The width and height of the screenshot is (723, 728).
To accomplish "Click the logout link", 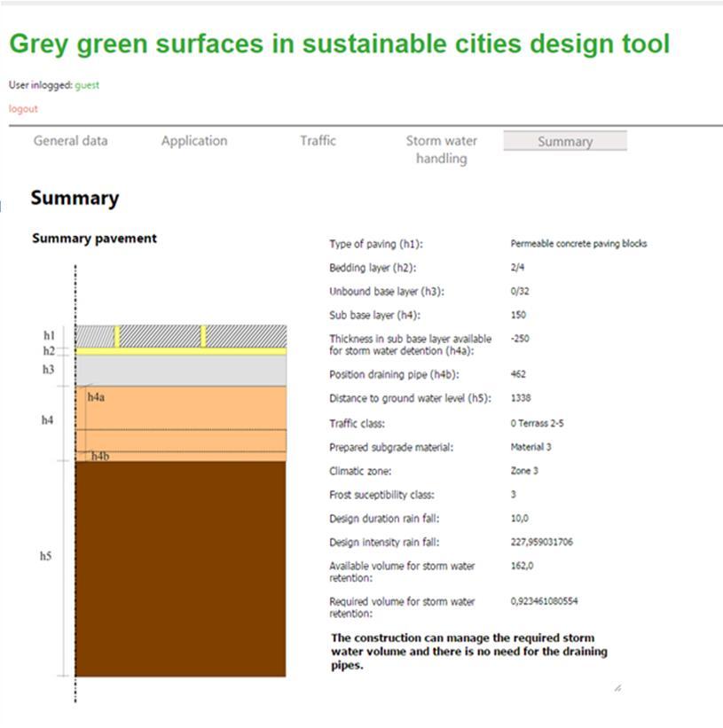I will coord(23,109).
